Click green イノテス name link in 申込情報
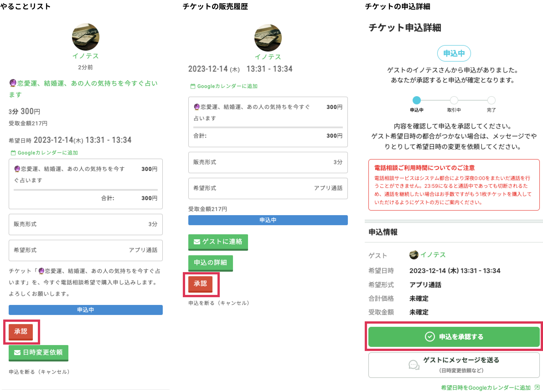Viewport: 543px width, 392px height. [433, 255]
